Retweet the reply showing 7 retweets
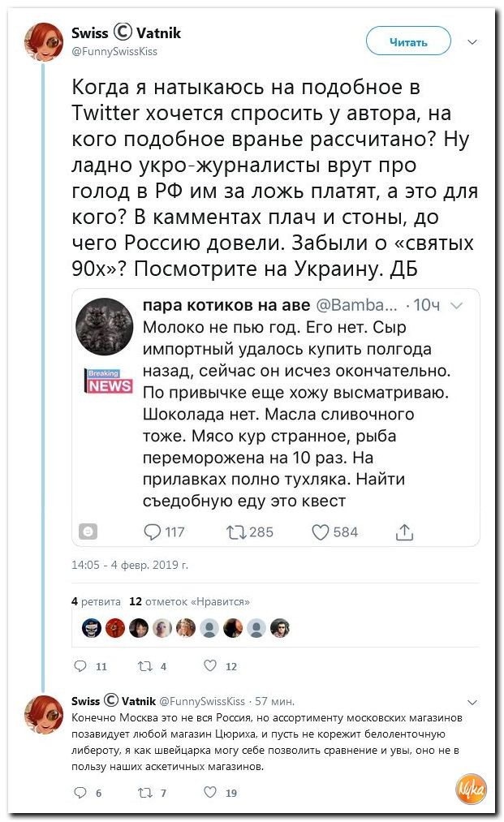The height and width of the screenshot is (822, 504). tap(145, 793)
